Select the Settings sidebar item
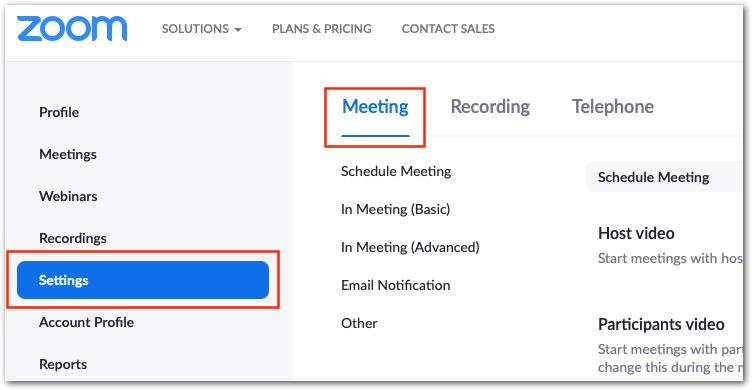The height and width of the screenshot is (390, 752). tap(143, 280)
